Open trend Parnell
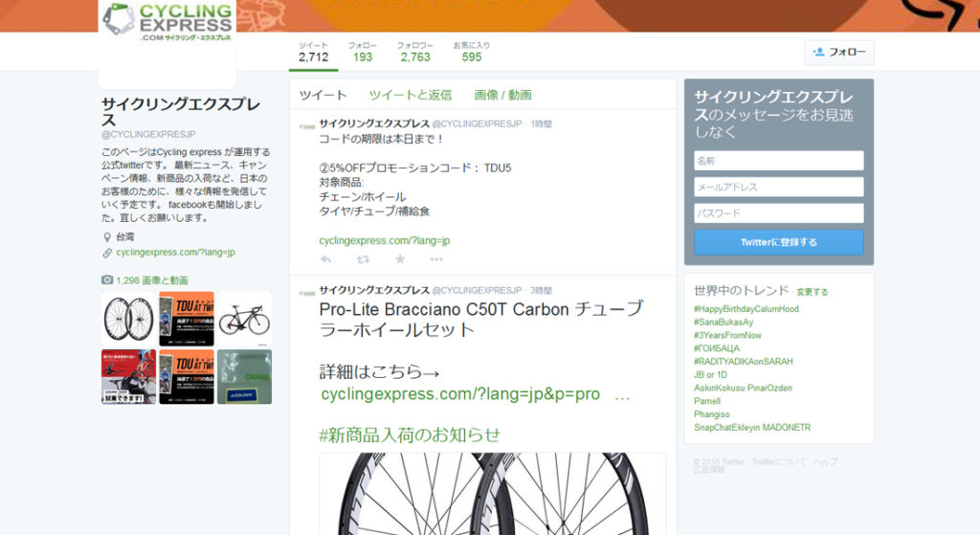Screen dimensions: 980x535 pyautogui.click(x=707, y=401)
